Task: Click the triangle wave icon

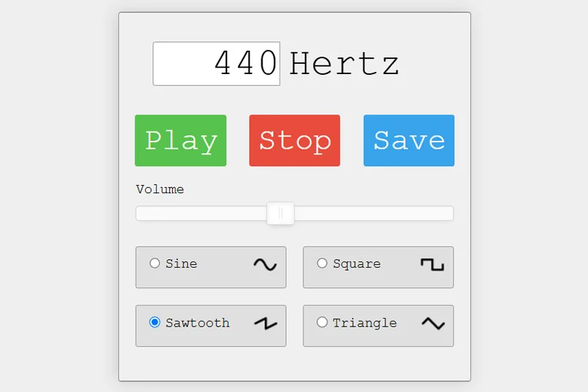Action: point(433,324)
